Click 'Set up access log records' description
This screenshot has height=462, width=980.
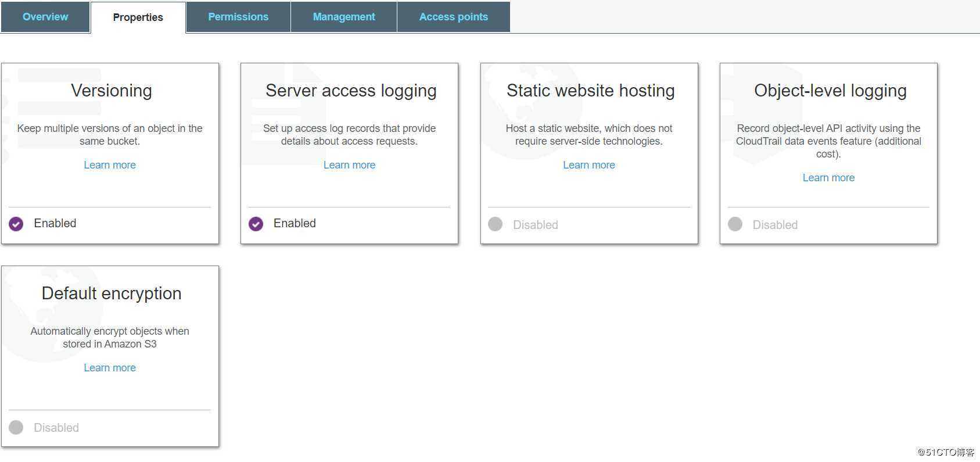click(349, 135)
